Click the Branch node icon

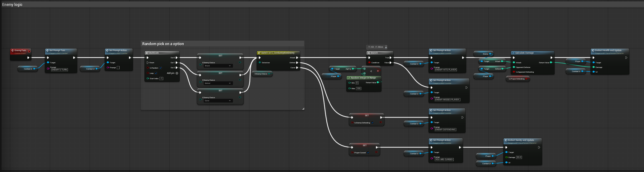(369, 53)
